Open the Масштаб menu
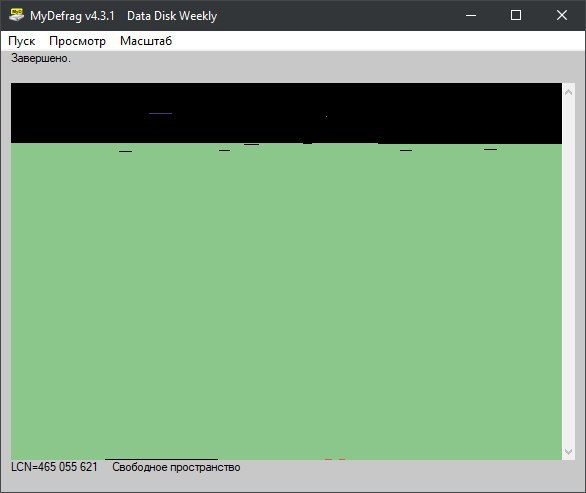Viewport: 586px width, 493px height. click(146, 41)
